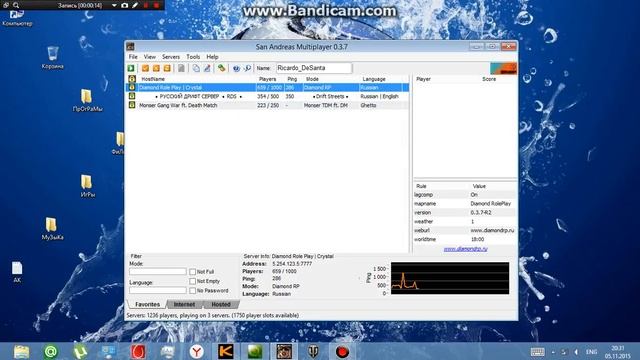
Task: Click the lock icon of Diamond Role Play row
Action: point(132,87)
